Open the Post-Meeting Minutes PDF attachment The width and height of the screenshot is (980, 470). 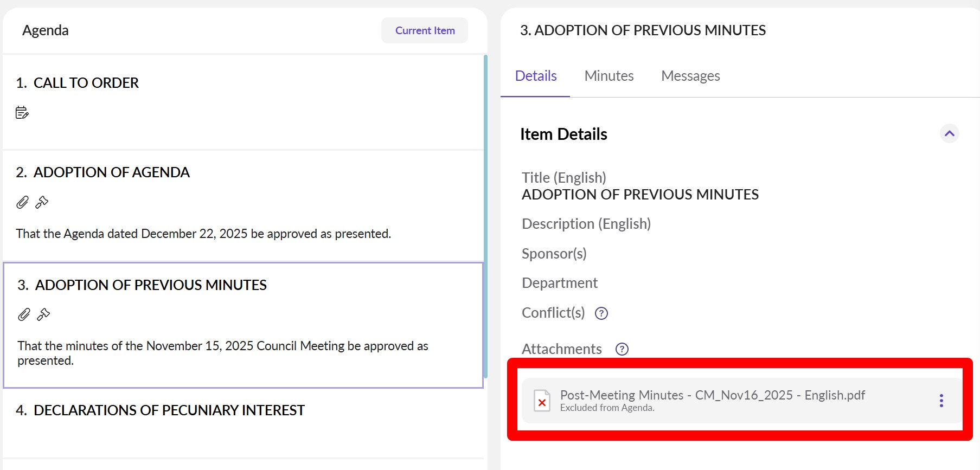click(x=712, y=395)
